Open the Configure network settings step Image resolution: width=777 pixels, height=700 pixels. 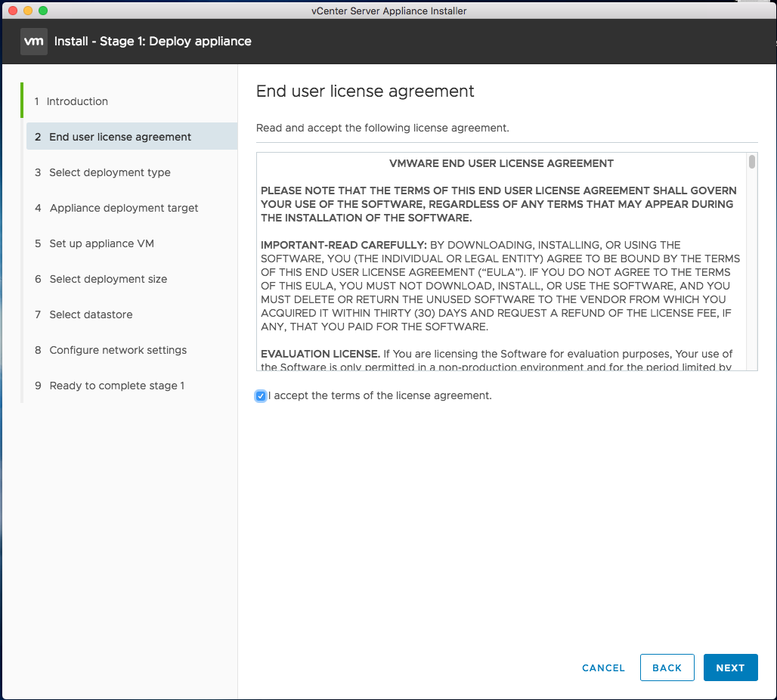pos(118,350)
